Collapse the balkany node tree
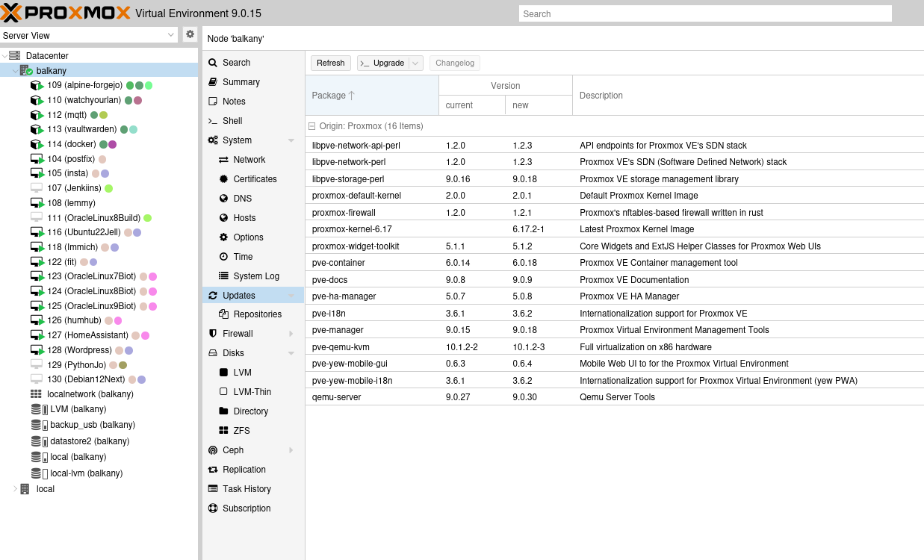This screenshot has height=560, width=924. [15, 71]
